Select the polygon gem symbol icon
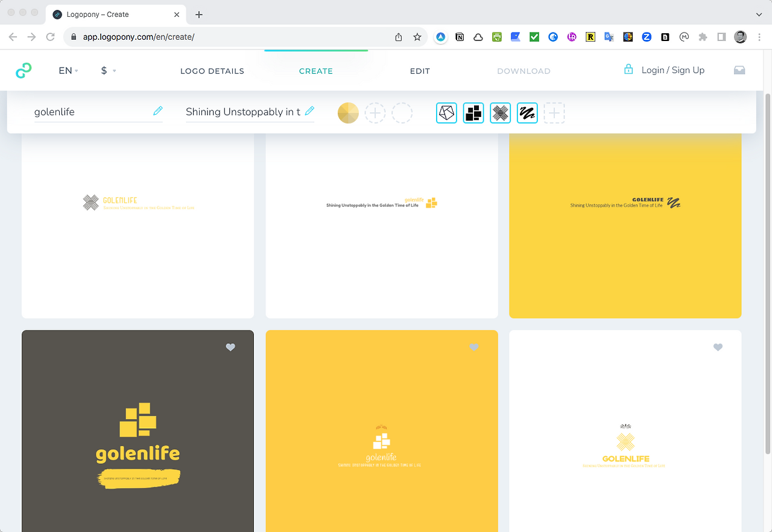 [446, 113]
